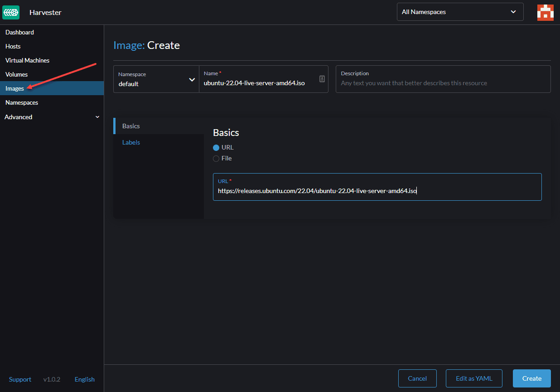Select the File radio button
Screen dimensions: 560x392
click(x=216, y=159)
